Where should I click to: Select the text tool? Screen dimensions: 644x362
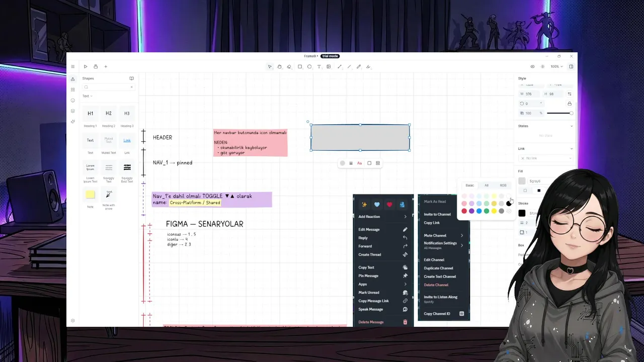319,66
